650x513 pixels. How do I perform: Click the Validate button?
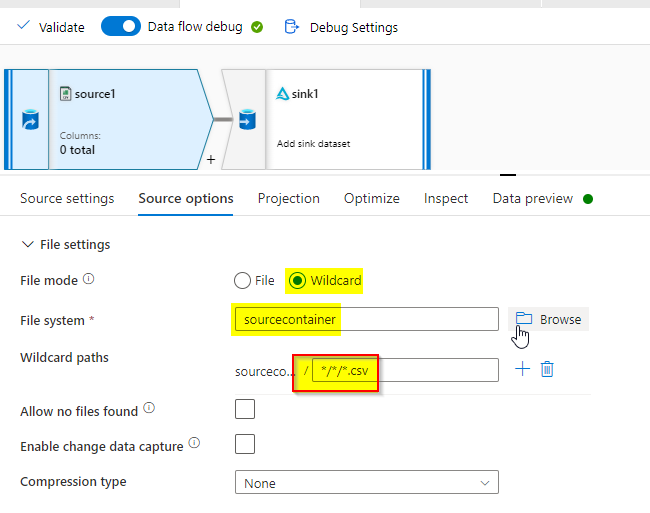click(51, 27)
